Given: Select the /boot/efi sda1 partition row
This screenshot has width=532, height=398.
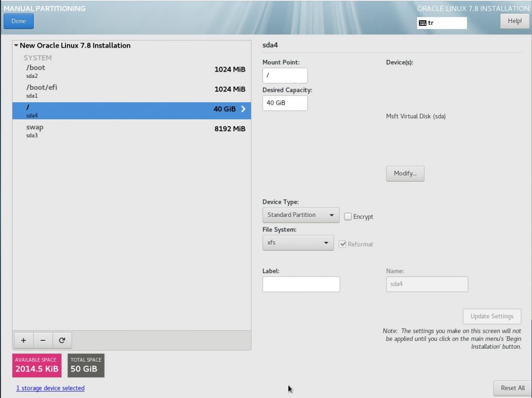Looking at the screenshot, I should [x=131, y=91].
